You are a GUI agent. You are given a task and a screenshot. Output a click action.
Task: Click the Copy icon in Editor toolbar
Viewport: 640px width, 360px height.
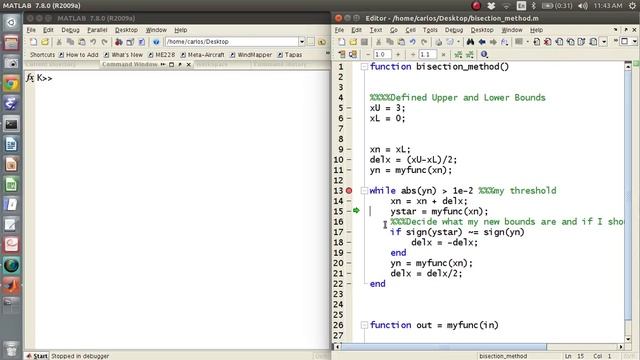390,42
